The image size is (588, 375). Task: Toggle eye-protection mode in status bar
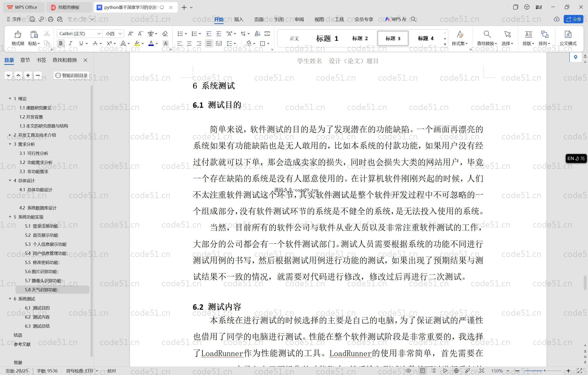tap(408, 371)
